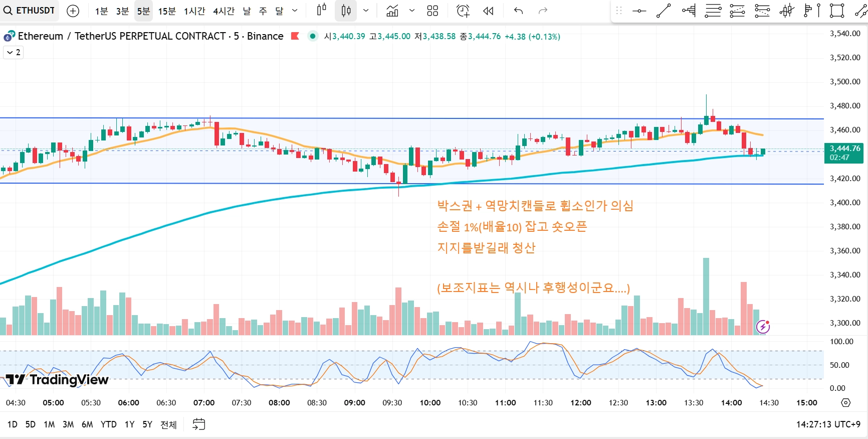Set date range to 5D
Screen dimensions: 868x439
tap(31, 424)
